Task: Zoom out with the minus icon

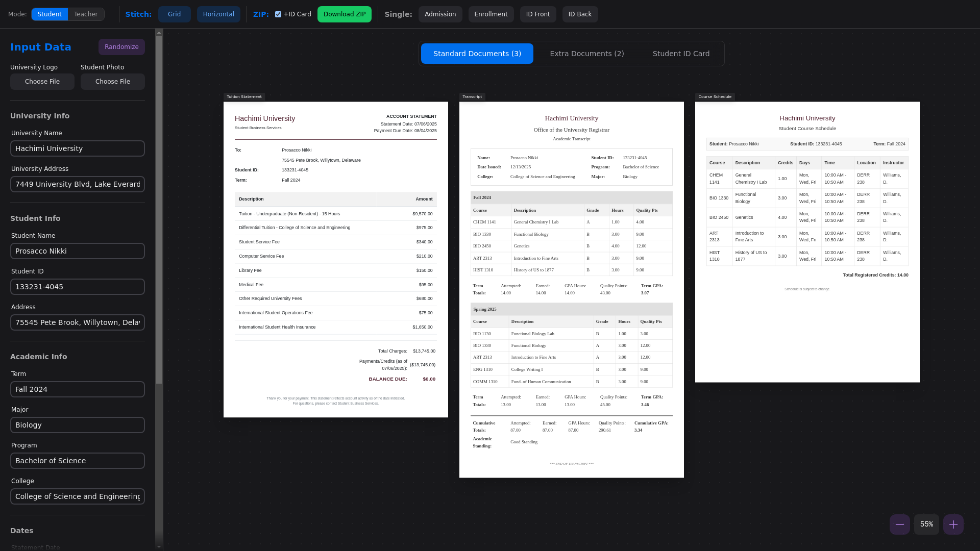Action: 899,524
